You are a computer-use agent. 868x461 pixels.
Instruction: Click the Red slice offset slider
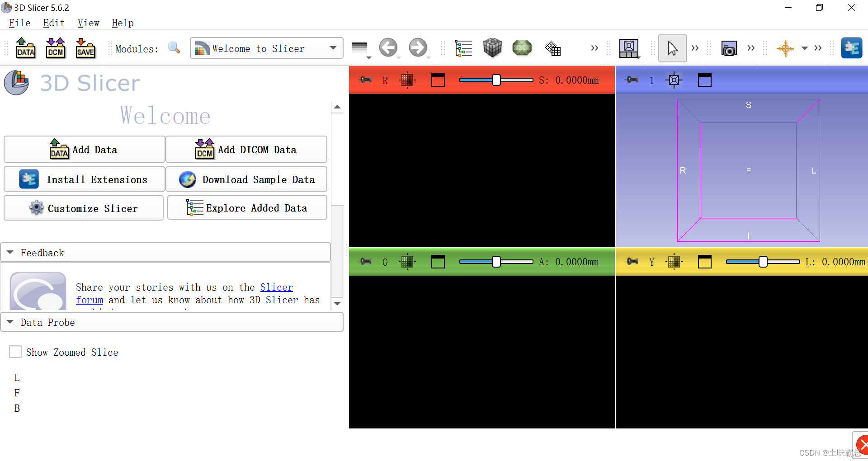point(496,80)
